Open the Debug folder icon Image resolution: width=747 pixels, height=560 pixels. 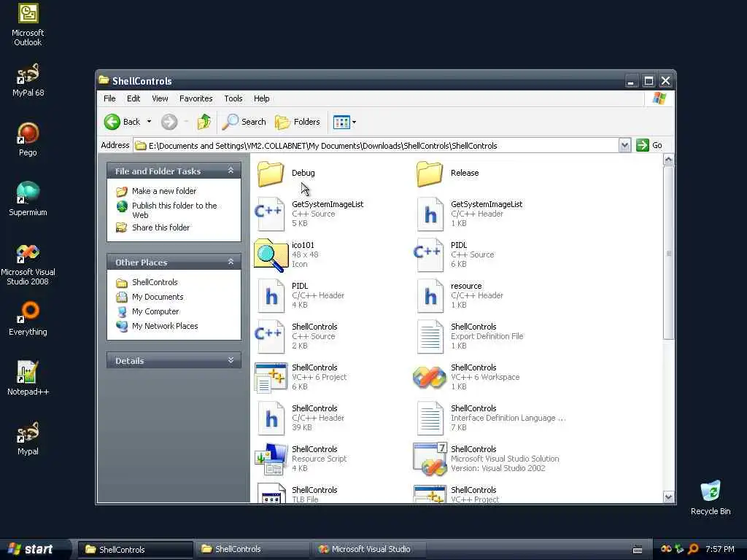click(x=271, y=174)
